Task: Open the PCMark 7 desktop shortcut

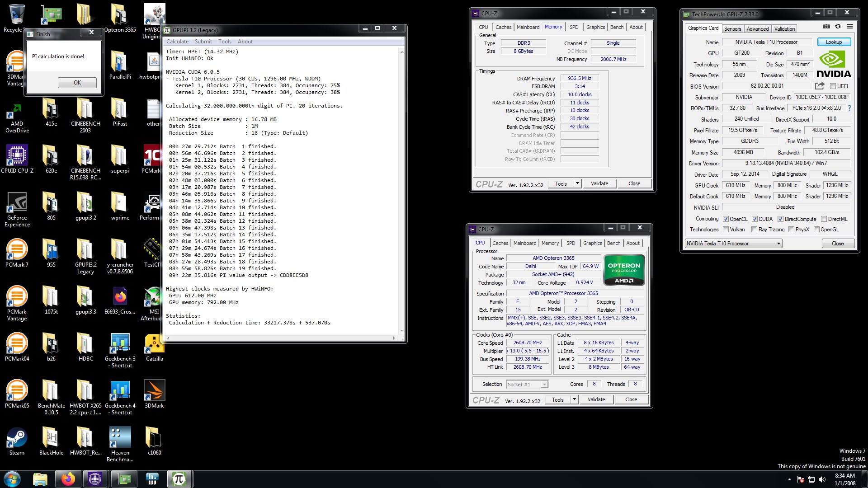Action: pyautogui.click(x=17, y=253)
